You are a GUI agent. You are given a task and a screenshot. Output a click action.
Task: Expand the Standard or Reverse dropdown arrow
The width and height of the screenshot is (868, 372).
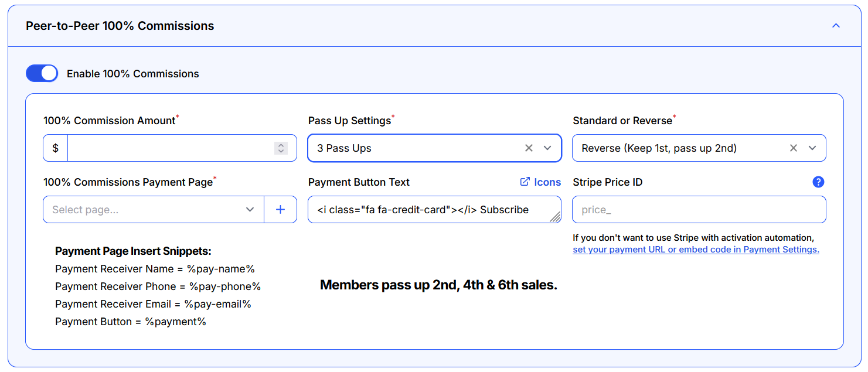tap(812, 148)
